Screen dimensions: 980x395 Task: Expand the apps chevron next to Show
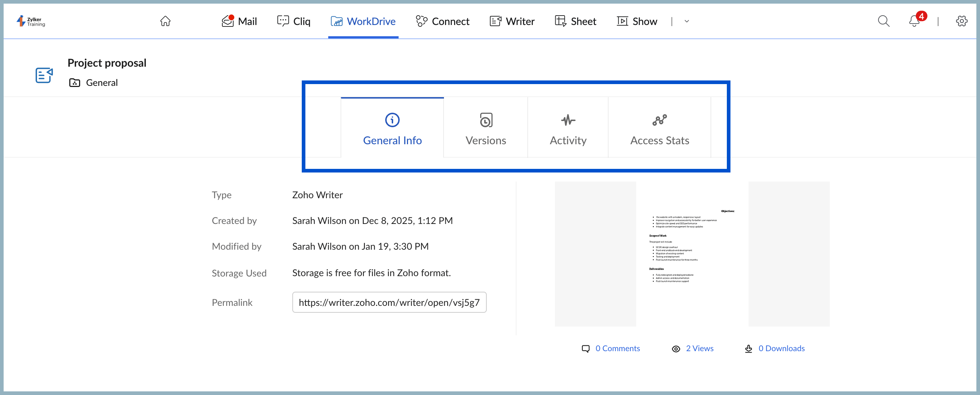pyautogui.click(x=687, y=22)
